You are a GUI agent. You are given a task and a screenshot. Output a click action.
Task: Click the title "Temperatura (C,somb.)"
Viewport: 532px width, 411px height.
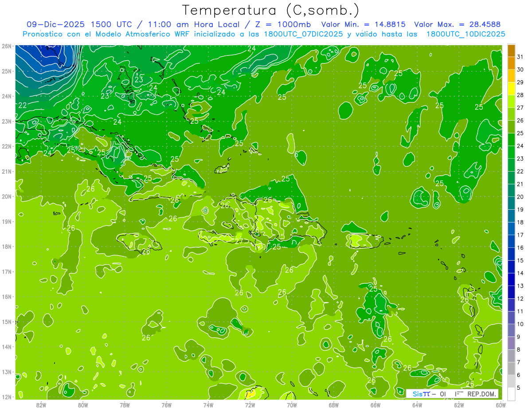pyautogui.click(x=271, y=10)
